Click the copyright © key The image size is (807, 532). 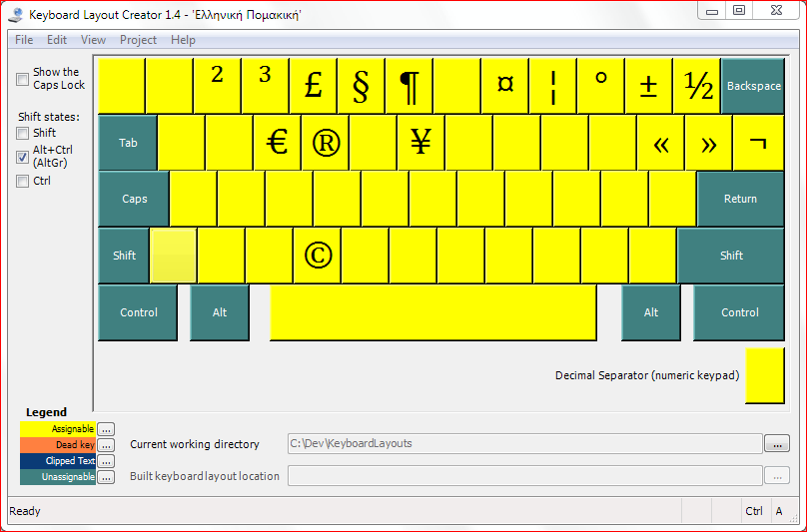[x=317, y=256]
